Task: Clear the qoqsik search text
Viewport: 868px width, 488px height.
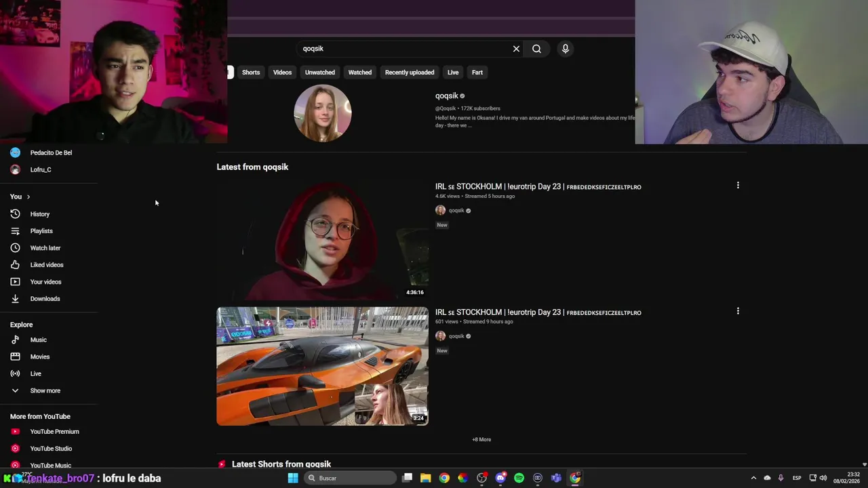Action: tap(516, 49)
